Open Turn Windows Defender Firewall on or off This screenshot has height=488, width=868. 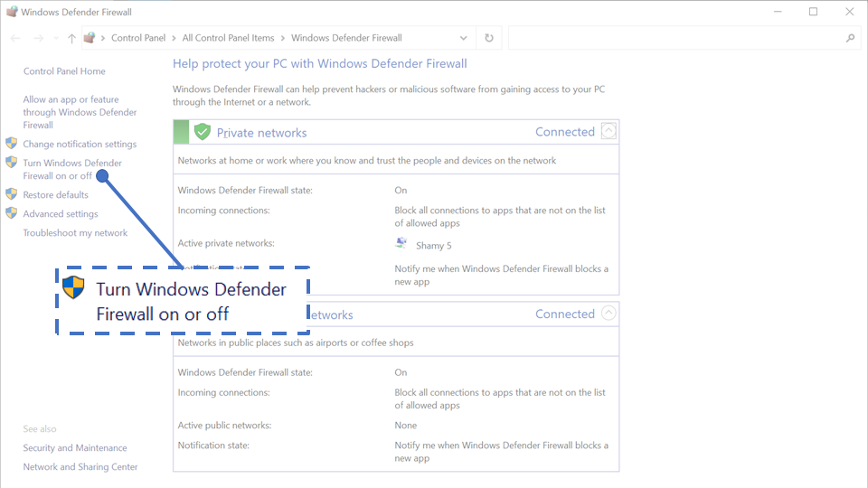[x=72, y=169]
